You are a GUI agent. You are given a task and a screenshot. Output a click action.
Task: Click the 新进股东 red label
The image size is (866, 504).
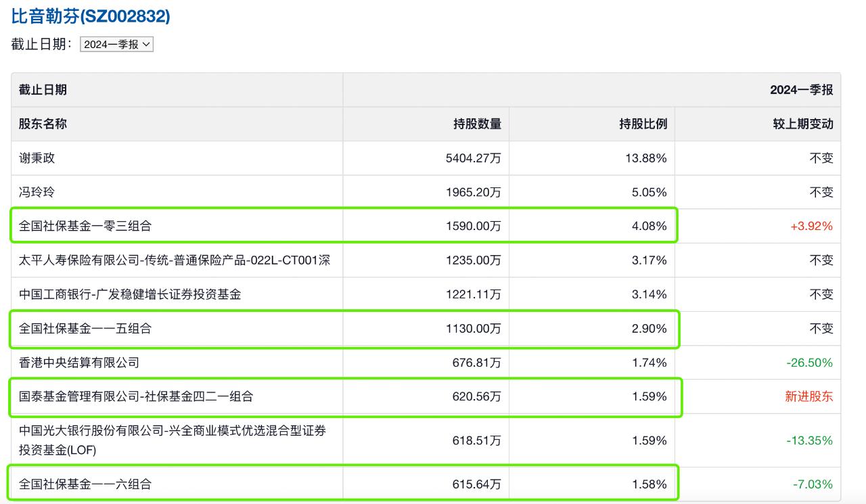point(808,396)
